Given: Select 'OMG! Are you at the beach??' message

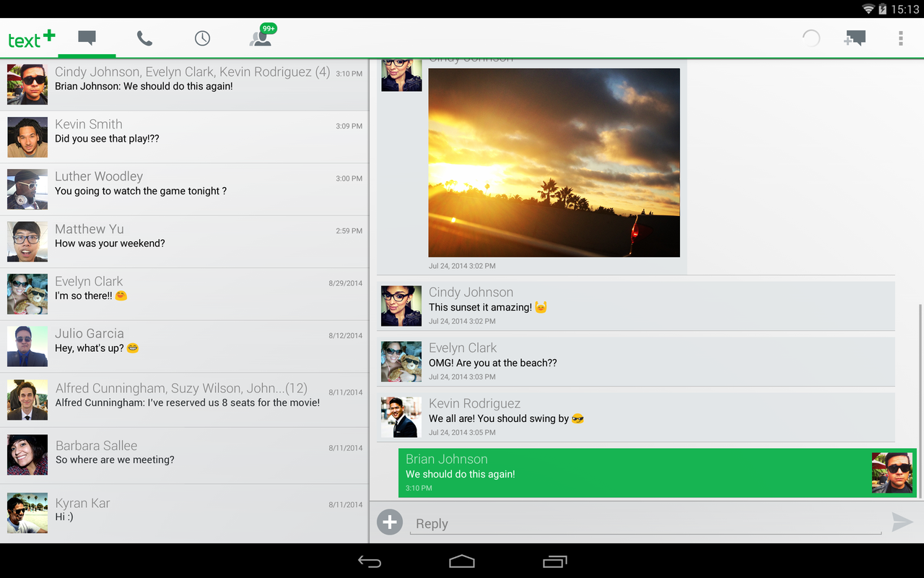Looking at the screenshot, I should (636, 362).
